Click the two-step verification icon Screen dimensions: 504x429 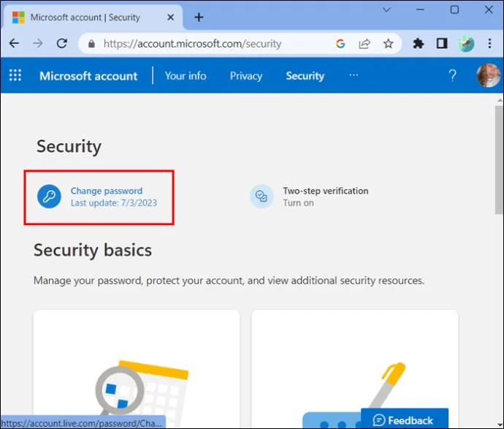261,197
